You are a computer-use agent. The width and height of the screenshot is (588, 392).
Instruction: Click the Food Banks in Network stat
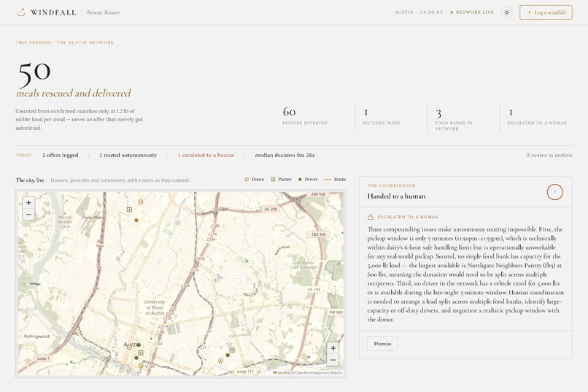pyautogui.click(x=454, y=118)
